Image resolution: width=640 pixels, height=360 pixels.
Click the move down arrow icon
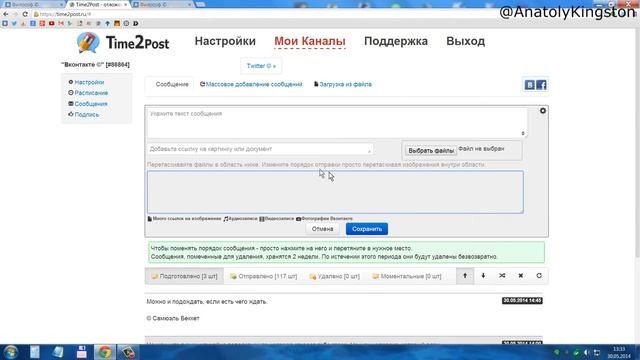tap(483, 276)
